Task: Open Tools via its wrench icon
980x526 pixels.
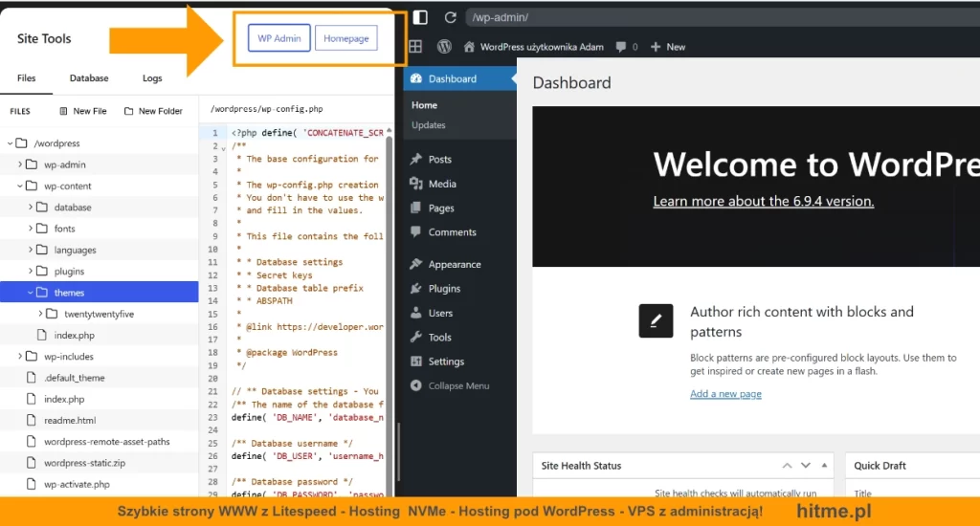Action: 415,337
